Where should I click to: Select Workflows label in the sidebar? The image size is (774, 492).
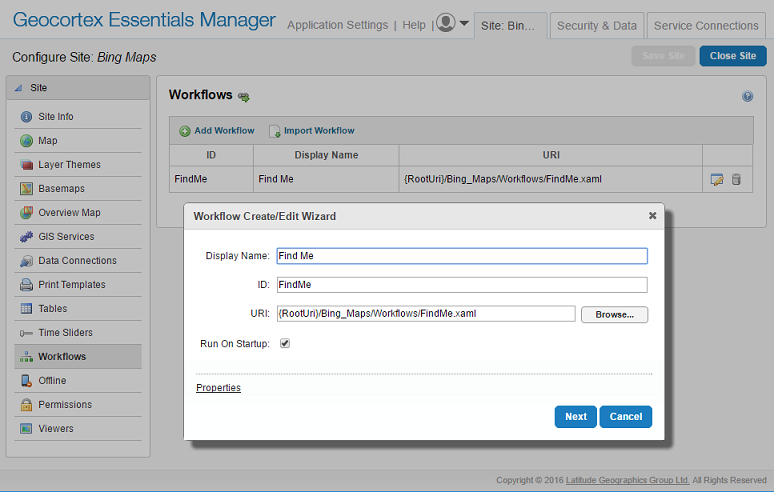point(62,357)
